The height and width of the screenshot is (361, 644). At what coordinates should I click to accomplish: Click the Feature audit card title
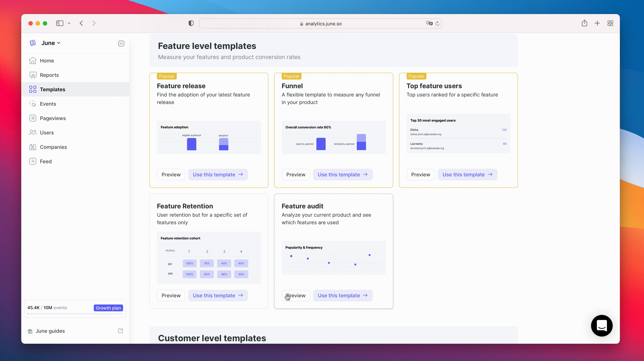302,206
